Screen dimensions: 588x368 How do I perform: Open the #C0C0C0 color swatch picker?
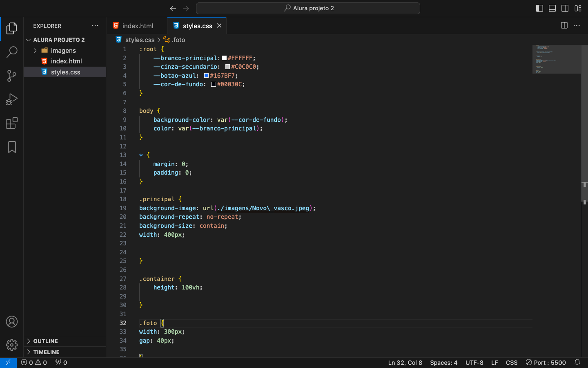click(227, 67)
